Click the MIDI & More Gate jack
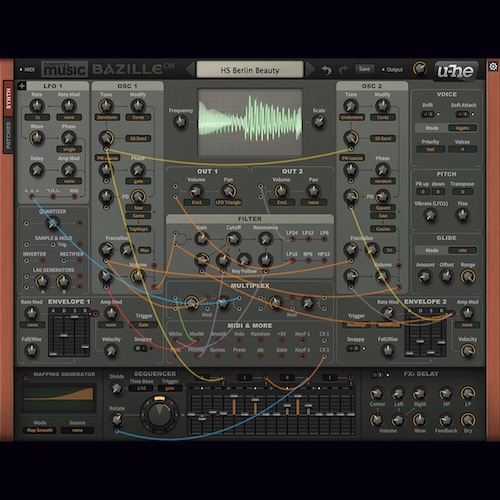 [x=281, y=357]
